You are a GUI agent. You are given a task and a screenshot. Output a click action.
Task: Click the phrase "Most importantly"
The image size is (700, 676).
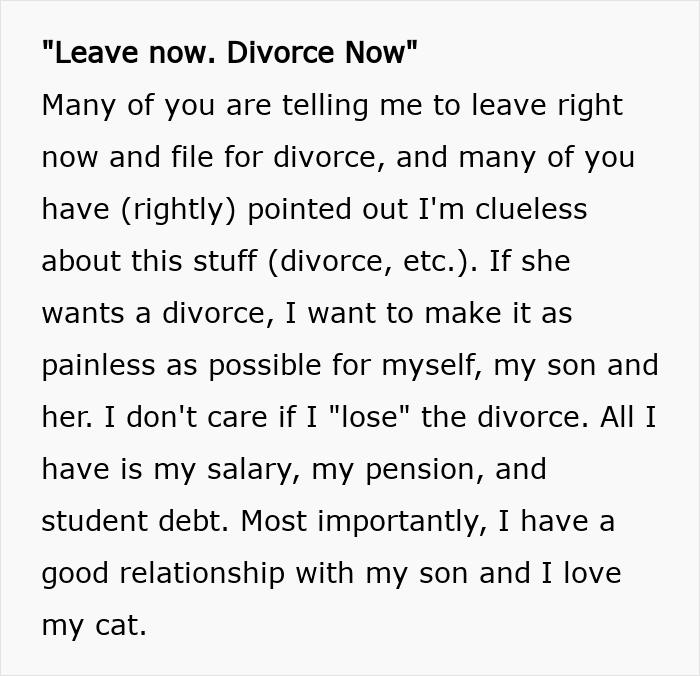point(369,521)
